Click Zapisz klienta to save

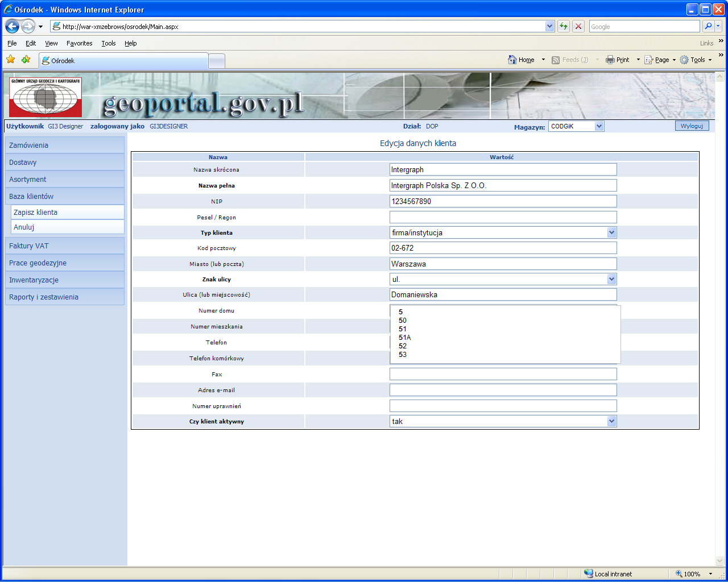point(68,212)
